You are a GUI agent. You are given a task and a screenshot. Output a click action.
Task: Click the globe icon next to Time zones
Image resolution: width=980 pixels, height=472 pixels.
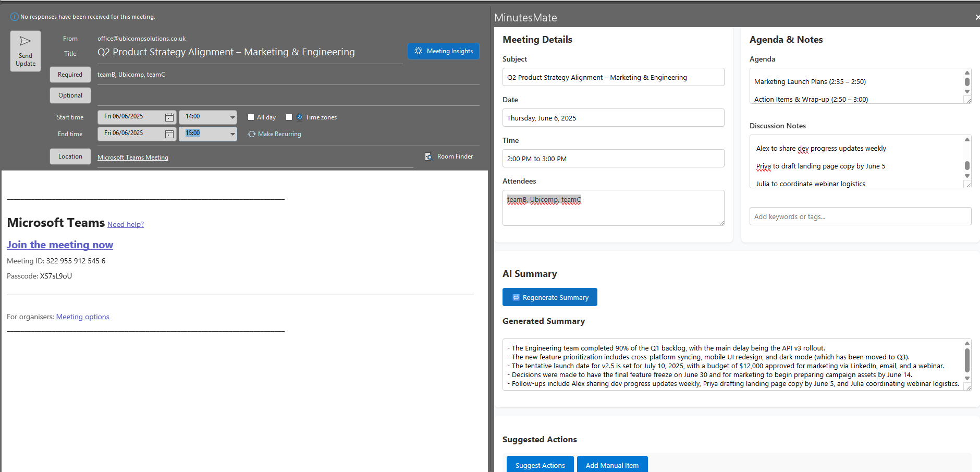pos(300,117)
